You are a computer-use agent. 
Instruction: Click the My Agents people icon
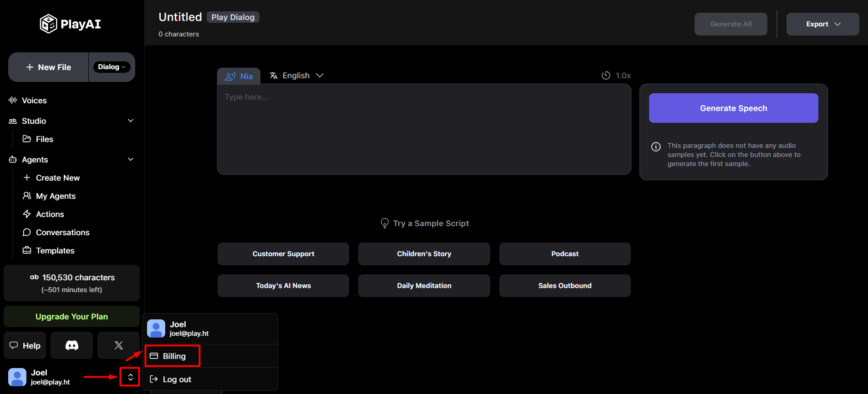click(27, 196)
